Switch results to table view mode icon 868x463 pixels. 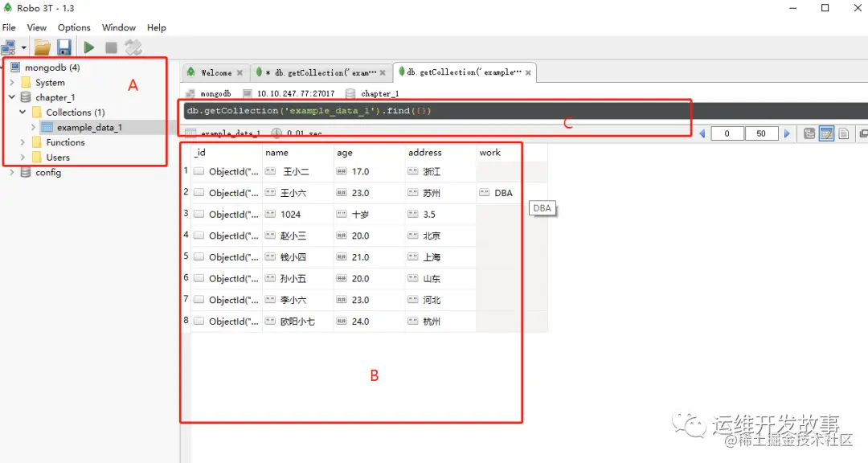coord(826,133)
